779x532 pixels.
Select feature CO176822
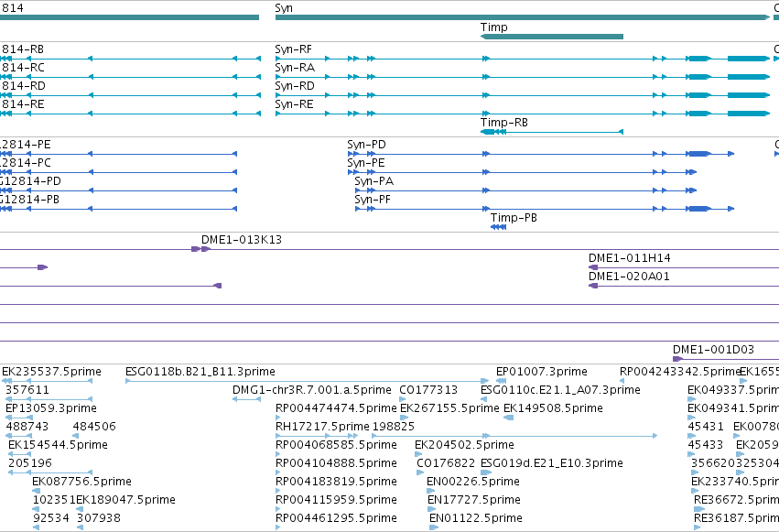pyautogui.click(x=446, y=463)
